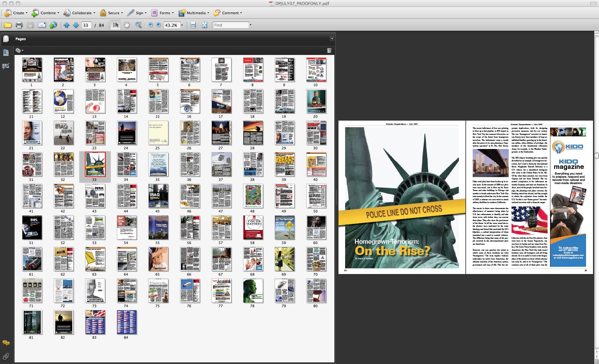Open the Pages panel gear options menu
Screen dimensions: 599x364
tap(19, 51)
